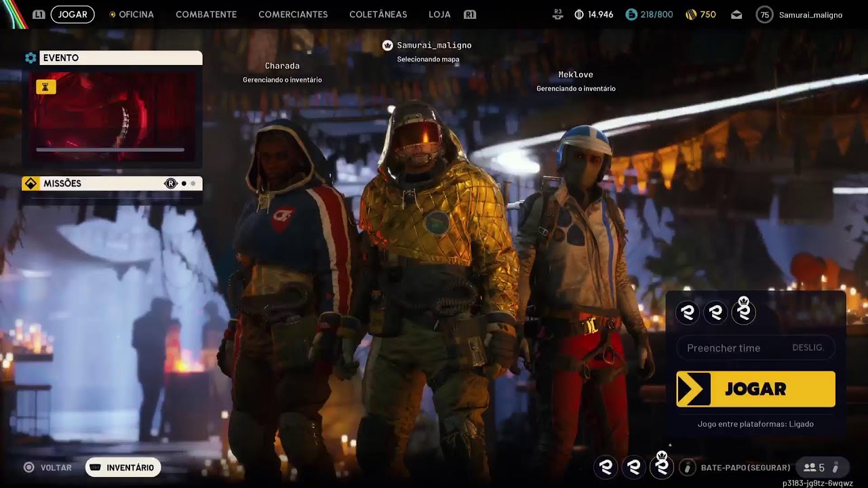Viewport: 868px width, 488px height.
Task: Open the Samurai_maligno profile name in top bar
Action: point(811,15)
